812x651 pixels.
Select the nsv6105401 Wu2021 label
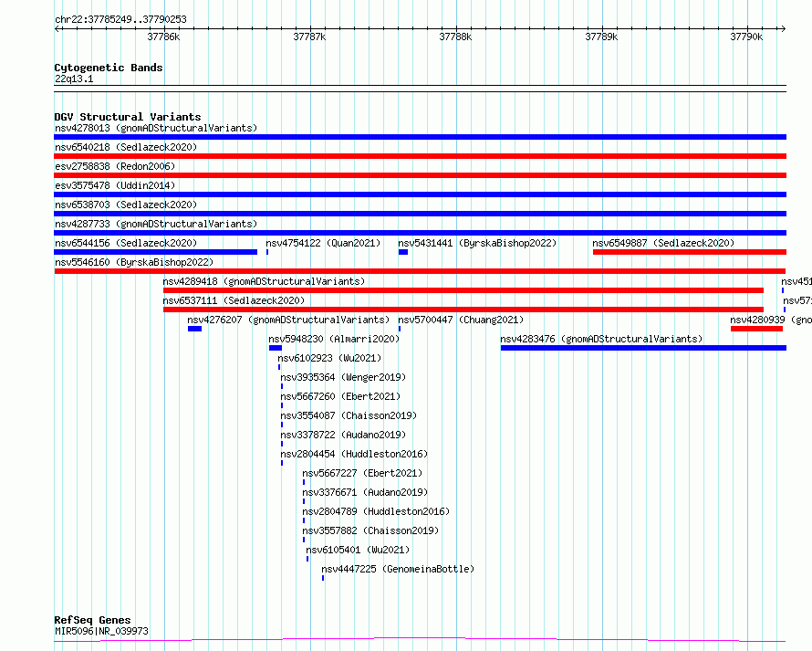point(358,550)
